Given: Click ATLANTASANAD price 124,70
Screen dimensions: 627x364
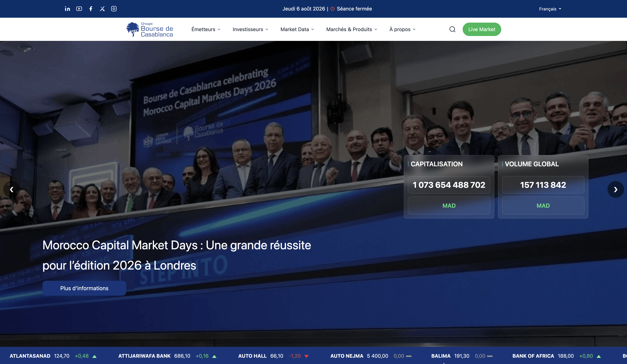Looking at the screenshot, I should [62, 356].
